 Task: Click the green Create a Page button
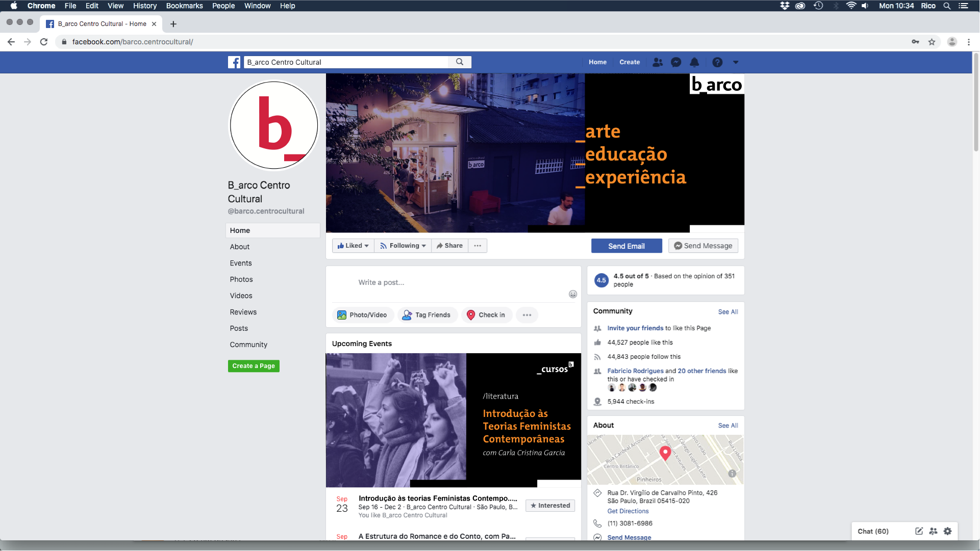tap(254, 366)
